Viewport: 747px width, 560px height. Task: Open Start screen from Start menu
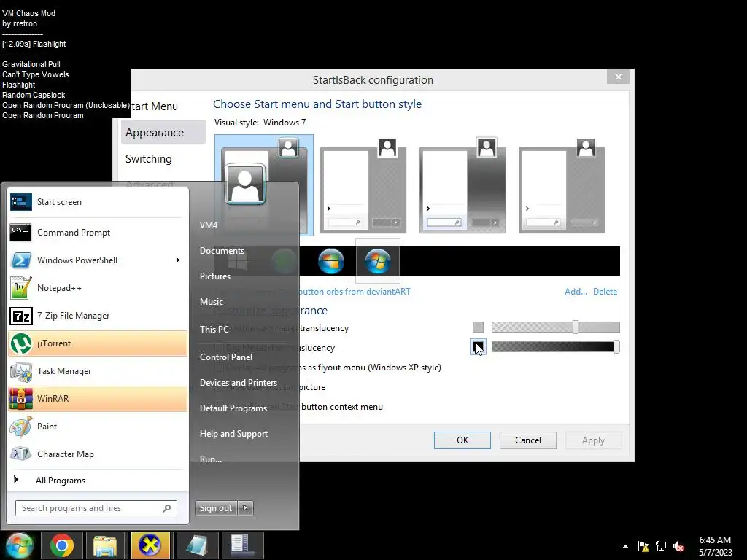[x=98, y=202]
